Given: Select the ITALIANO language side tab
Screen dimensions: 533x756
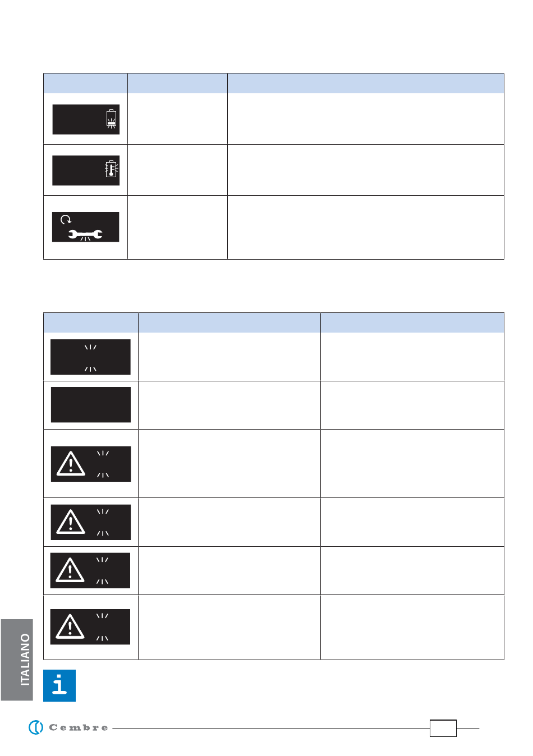Looking at the screenshot, I should tap(17, 660).
